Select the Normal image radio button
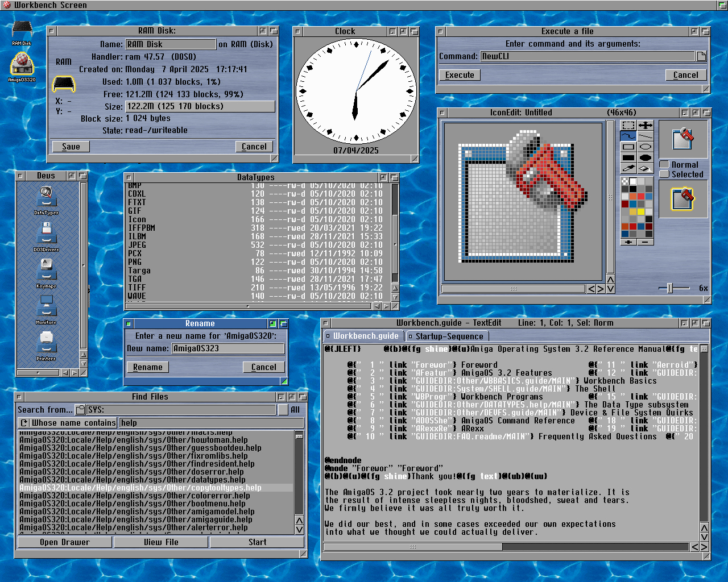 point(664,164)
